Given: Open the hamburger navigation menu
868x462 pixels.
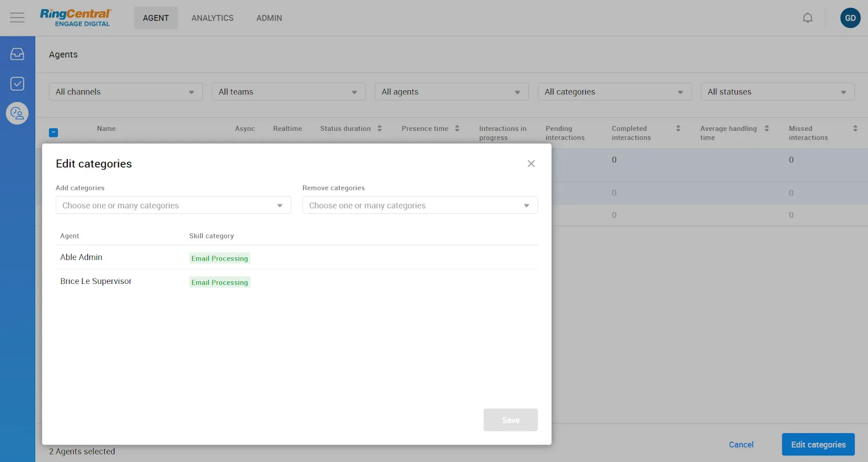Looking at the screenshot, I should (17, 18).
